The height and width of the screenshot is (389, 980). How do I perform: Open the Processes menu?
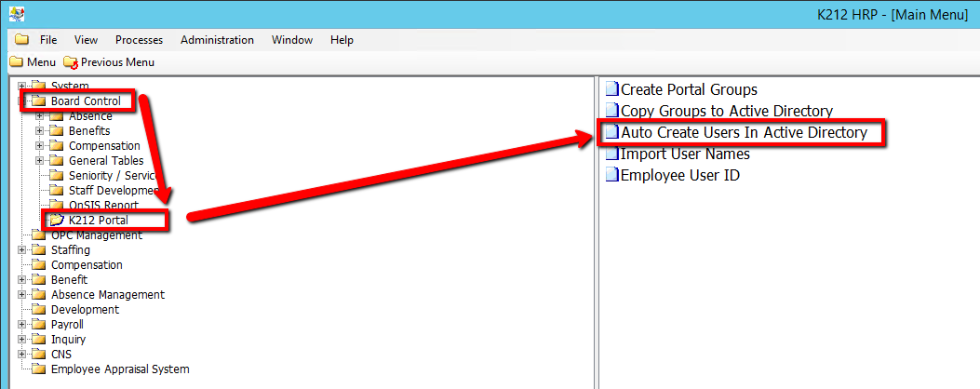(x=139, y=40)
